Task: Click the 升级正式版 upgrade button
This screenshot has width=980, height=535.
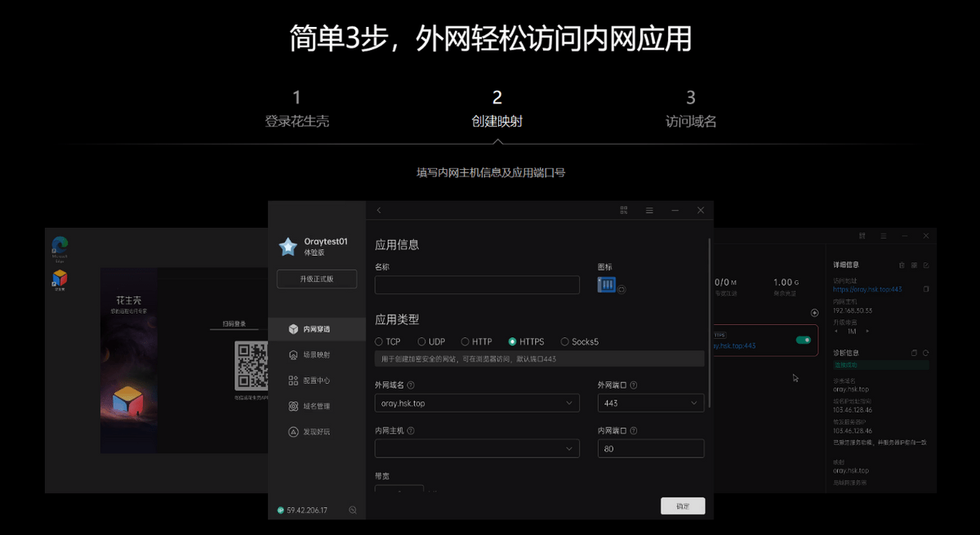Action: (x=317, y=279)
